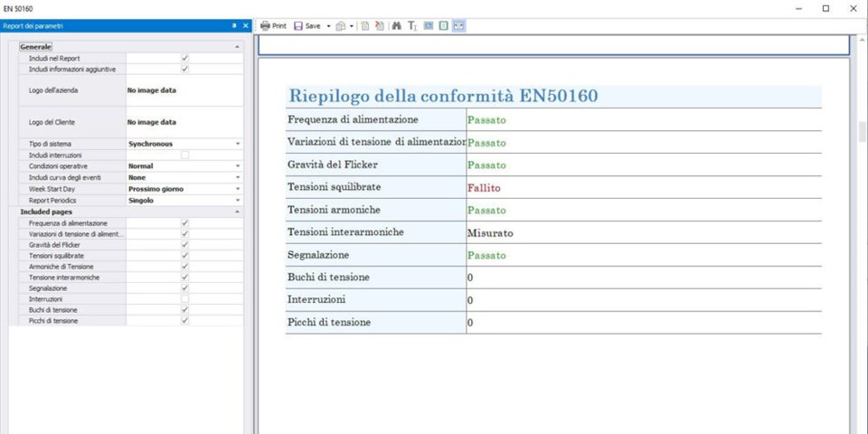The height and width of the screenshot is (434, 868).
Task: Uncheck Includi nel Report checkbox
Action: click(184, 58)
